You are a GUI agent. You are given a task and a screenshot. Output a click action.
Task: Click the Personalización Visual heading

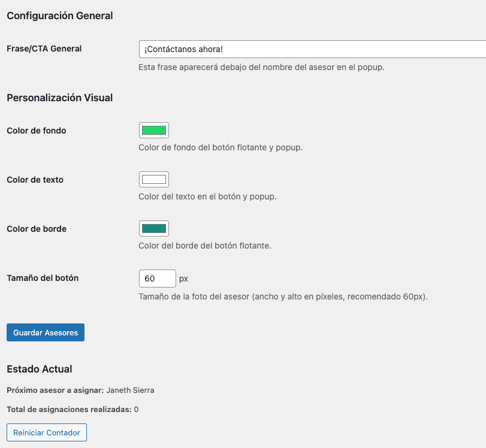(x=60, y=98)
